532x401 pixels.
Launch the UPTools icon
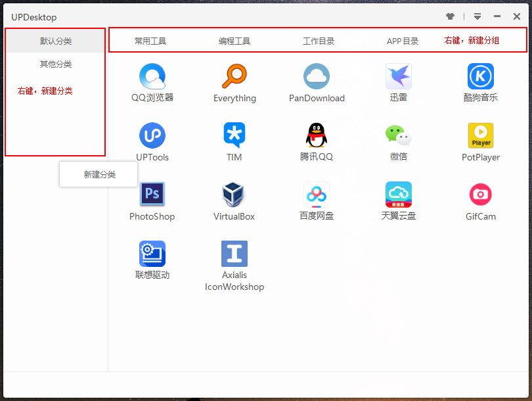(x=152, y=135)
